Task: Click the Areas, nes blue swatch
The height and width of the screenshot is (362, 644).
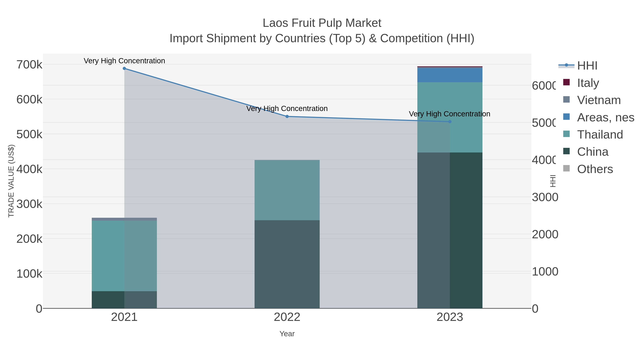Action: (x=567, y=117)
